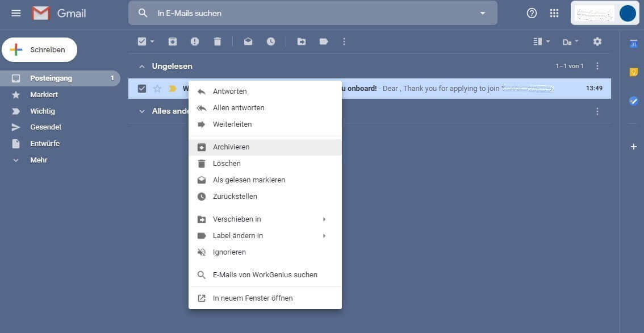Click the toolbar archive icon
The height and width of the screenshot is (333, 644).
[x=173, y=41]
